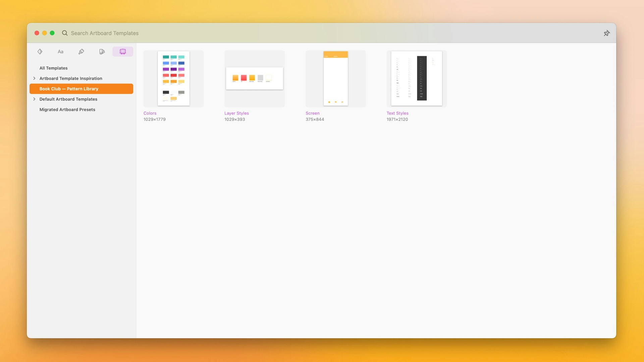Select the Screen 375×844 template thumbnail
The width and height of the screenshot is (644, 362).
click(335, 78)
